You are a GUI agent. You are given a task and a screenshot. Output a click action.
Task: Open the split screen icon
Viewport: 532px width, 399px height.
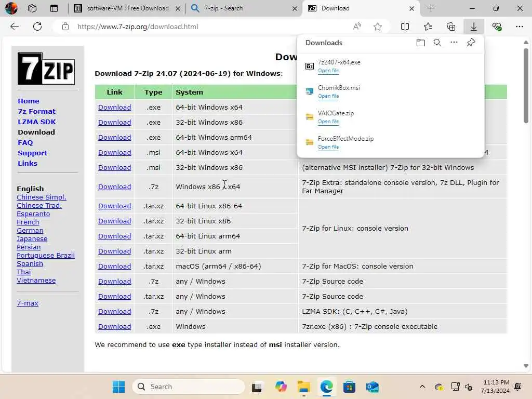tap(405, 26)
